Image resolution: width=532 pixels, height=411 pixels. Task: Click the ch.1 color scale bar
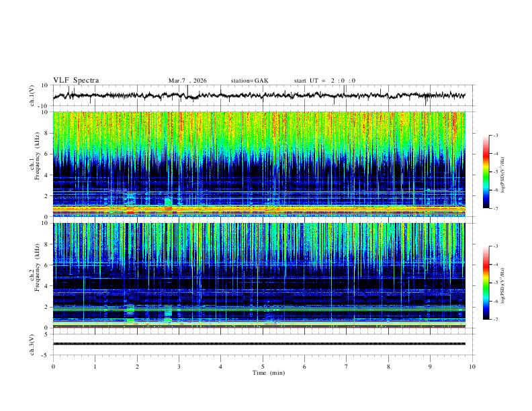(x=486, y=172)
